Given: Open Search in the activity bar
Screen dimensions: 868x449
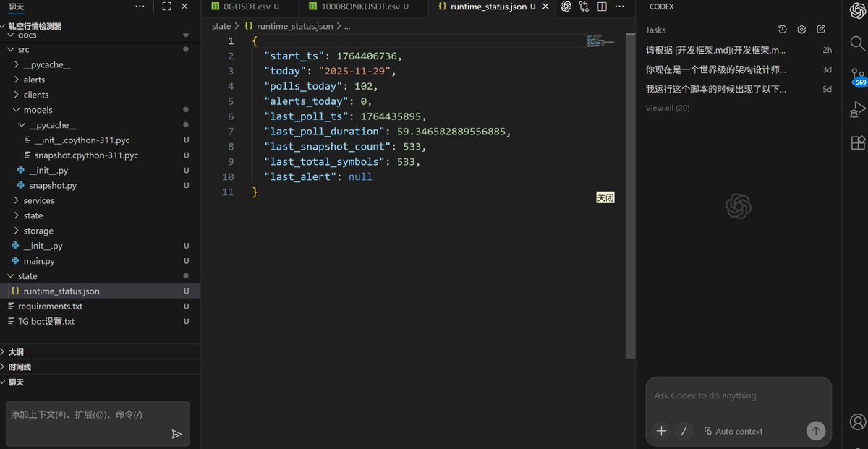Looking at the screenshot, I should coord(858,43).
